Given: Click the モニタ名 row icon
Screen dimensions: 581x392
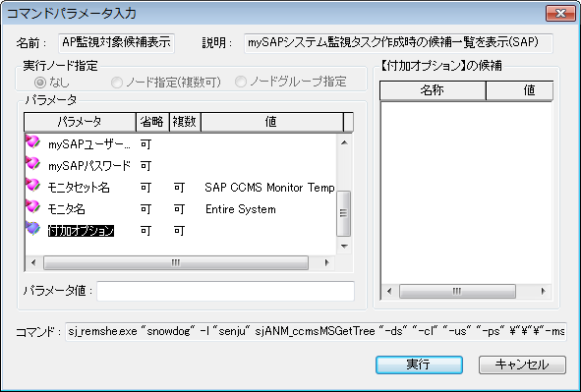Looking at the screenshot, I should (x=33, y=206).
